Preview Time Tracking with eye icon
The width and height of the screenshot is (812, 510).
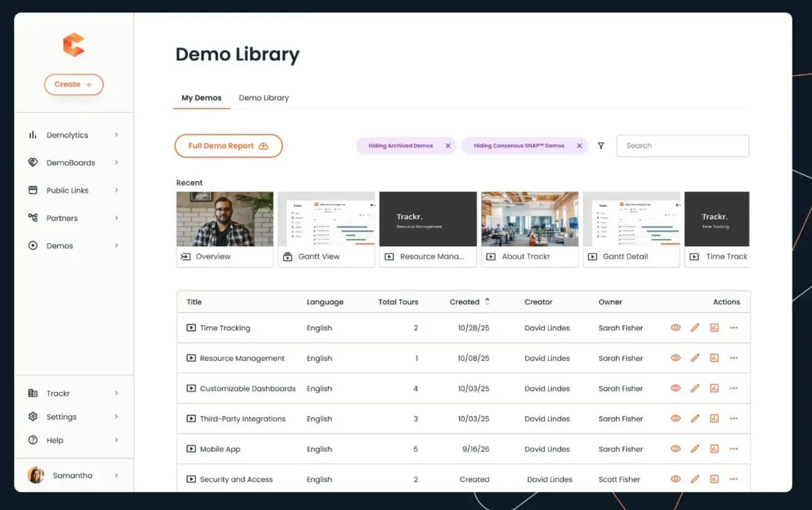click(676, 328)
